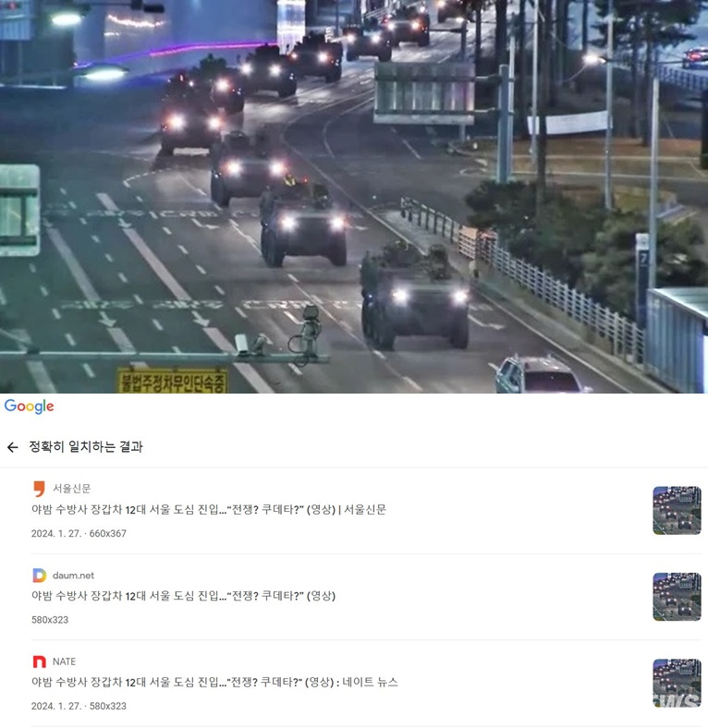The image size is (708, 728).
Task: Click the daum.net source name
Action: point(73,576)
